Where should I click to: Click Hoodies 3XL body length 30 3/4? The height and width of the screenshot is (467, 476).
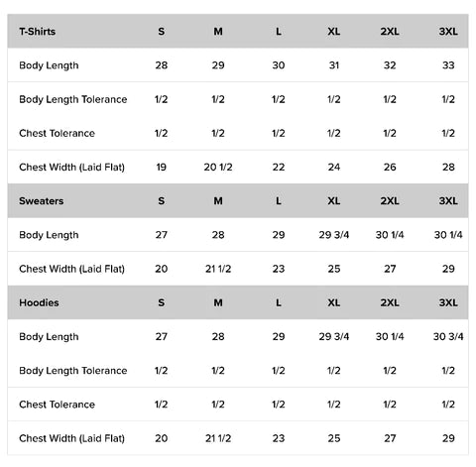448,336
